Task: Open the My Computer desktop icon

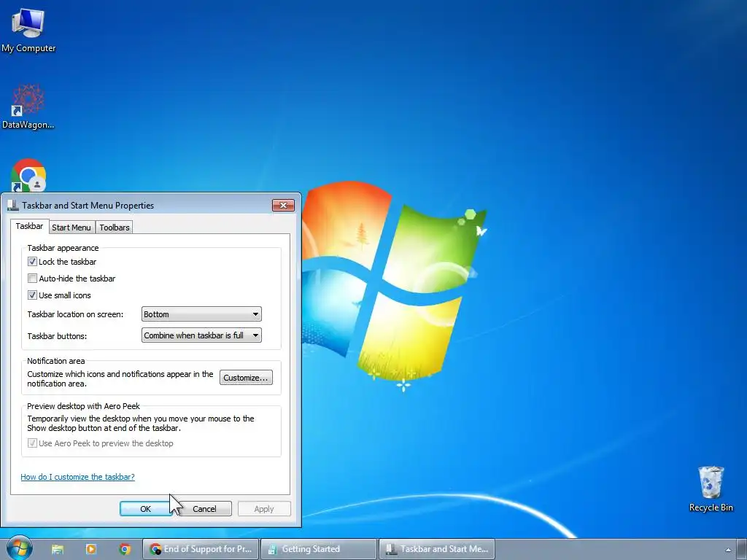Action: coord(28,29)
